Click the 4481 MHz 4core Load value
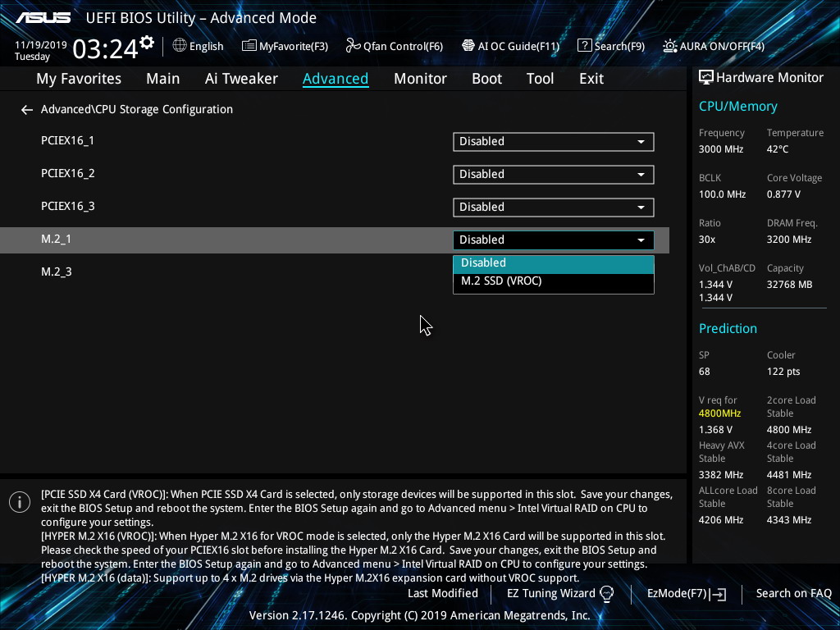This screenshot has height=630, width=840. coord(789,475)
